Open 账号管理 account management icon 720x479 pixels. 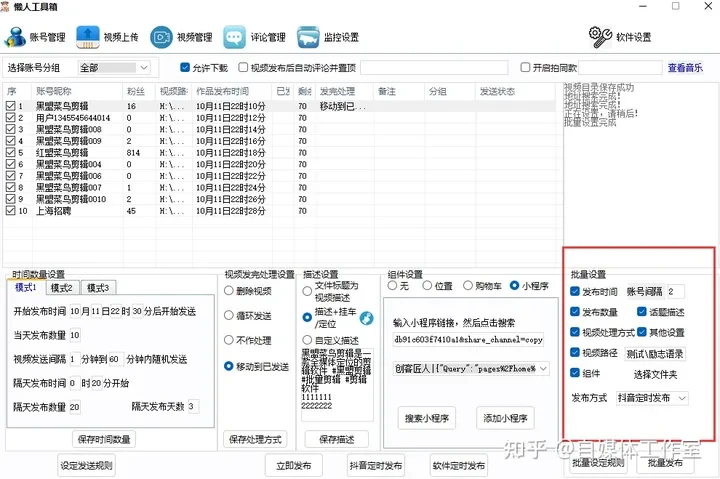coord(15,37)
